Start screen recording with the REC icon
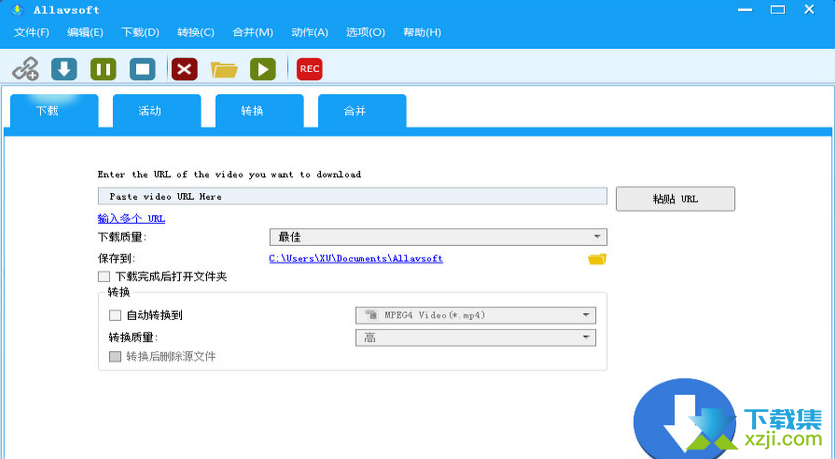The image size is (835, 459). (309, 69)
